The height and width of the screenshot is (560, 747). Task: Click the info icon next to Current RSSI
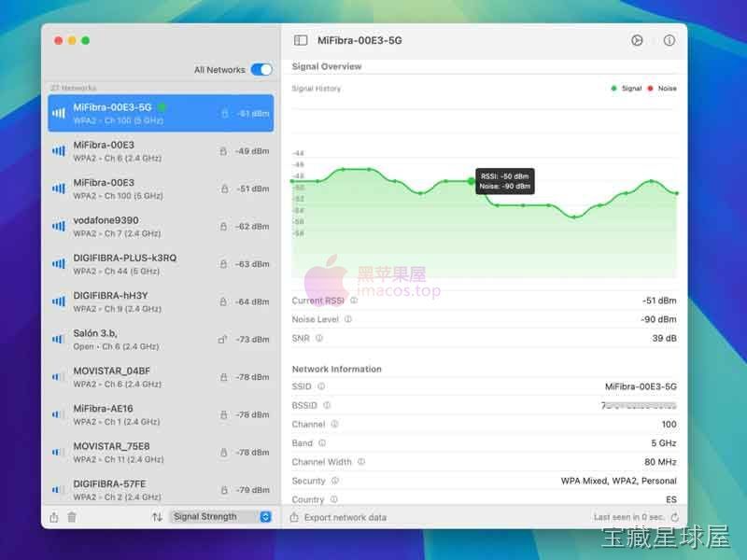pyautogui.click(x=354, y=301)
